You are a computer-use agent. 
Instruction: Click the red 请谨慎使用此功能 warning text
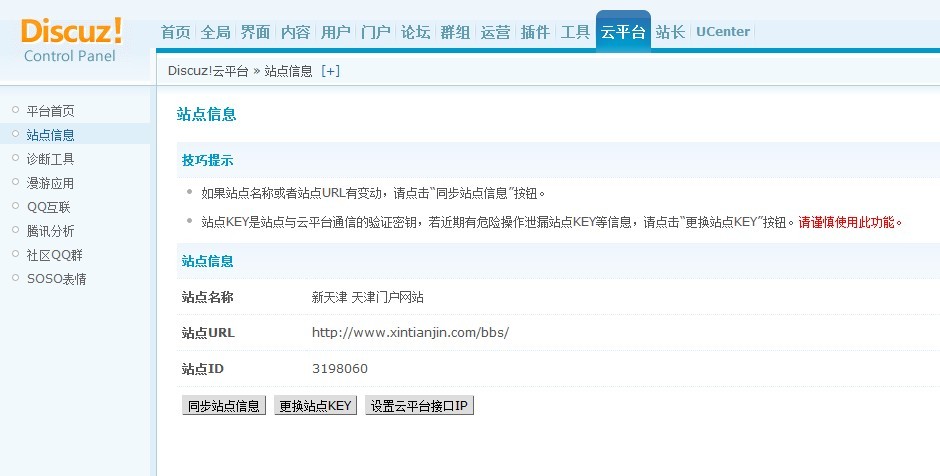(x=850, y=222)
